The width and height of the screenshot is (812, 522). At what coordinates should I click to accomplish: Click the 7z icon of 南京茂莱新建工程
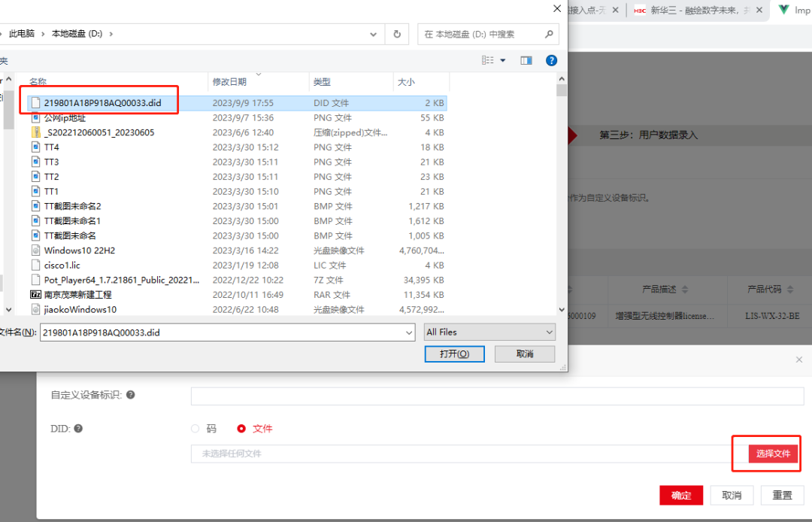[x=36, y=295]
